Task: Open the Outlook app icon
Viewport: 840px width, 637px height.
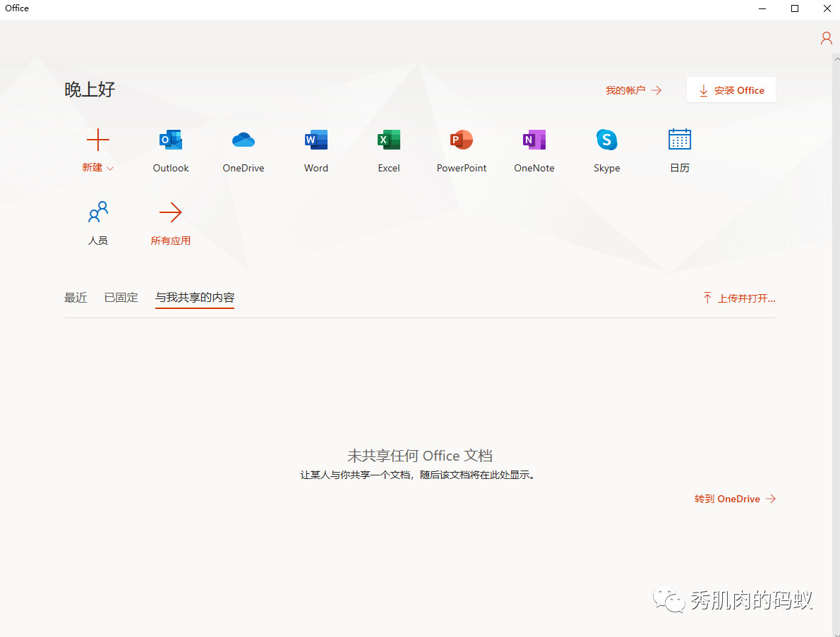Action: point(171,140)
